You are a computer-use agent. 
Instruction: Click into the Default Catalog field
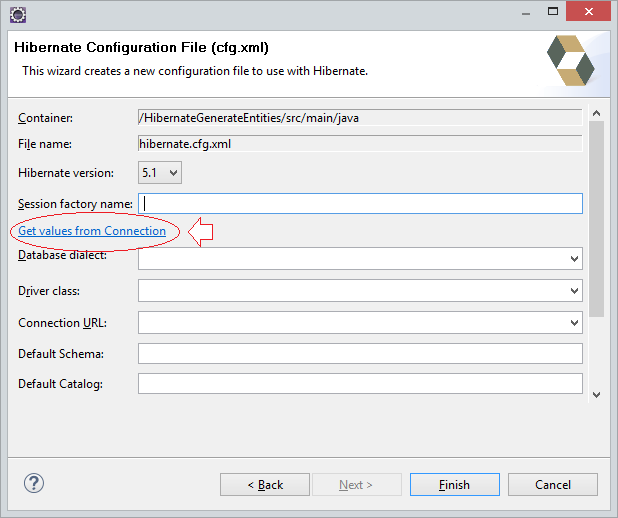coord(360,384)
